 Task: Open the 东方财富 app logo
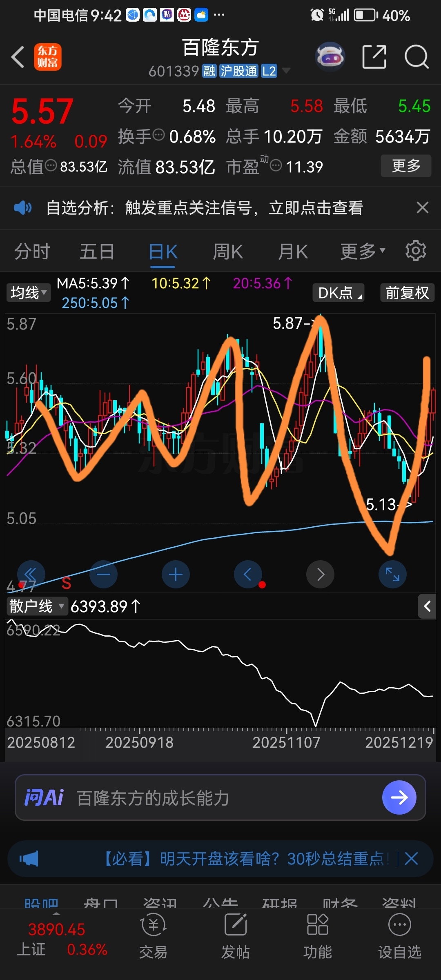(x=48, y=57)
